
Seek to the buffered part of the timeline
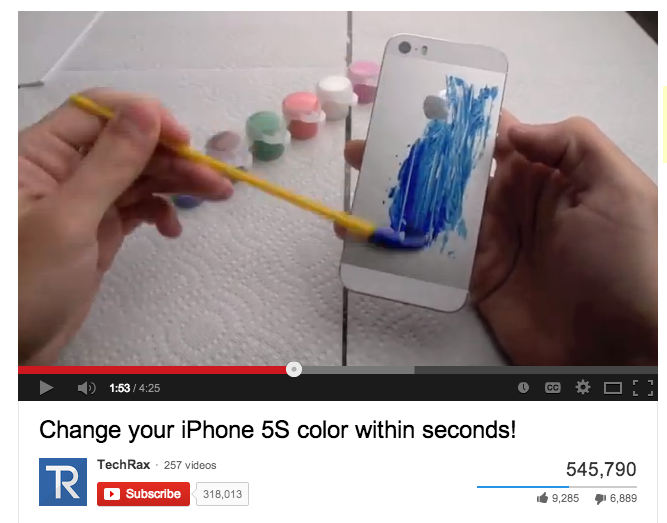tap(358, 369)
